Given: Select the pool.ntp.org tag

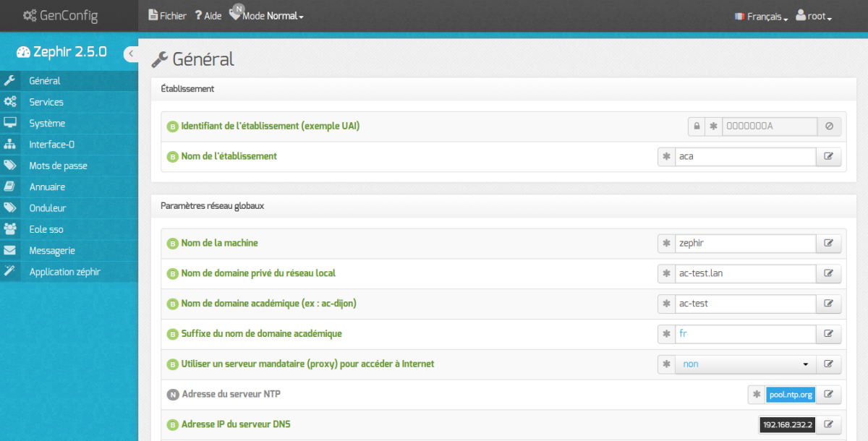Looking at the screenshot, I should (x=791, y=395).
